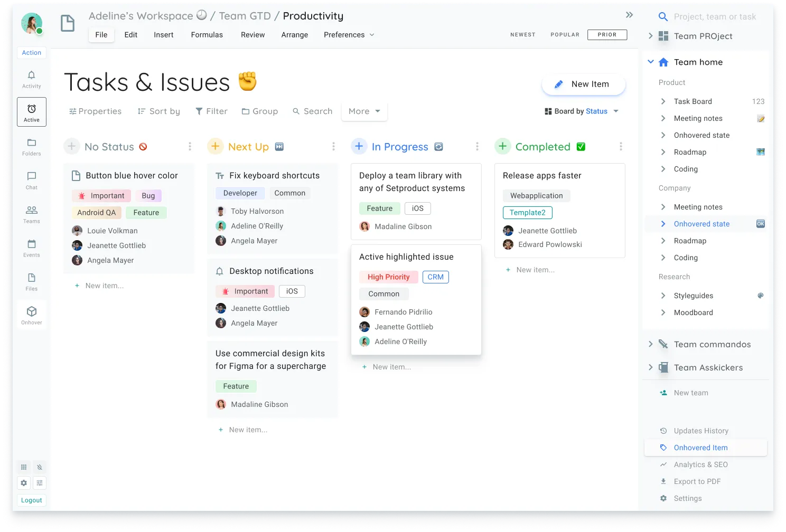Collapse the Team home section
The height and width of the screenshot is (532, 786).
tap(650, 62)
